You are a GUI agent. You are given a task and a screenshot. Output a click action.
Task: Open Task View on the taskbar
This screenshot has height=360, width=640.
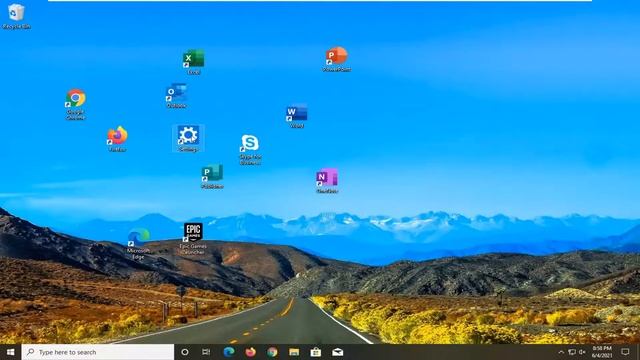click(x=206, y=352)
